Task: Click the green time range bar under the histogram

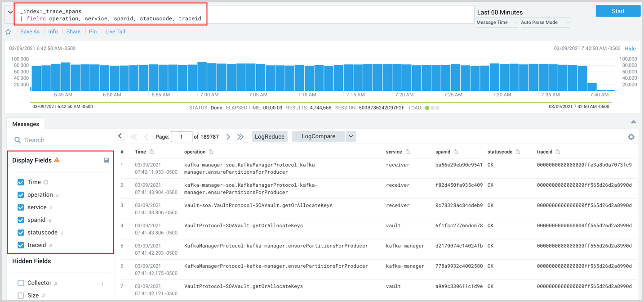Action: coord(322,101)
